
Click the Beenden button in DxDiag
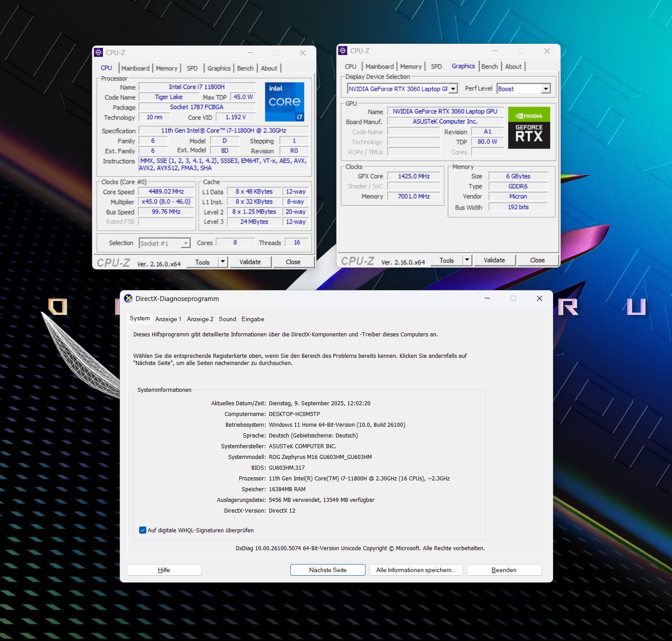504,570
